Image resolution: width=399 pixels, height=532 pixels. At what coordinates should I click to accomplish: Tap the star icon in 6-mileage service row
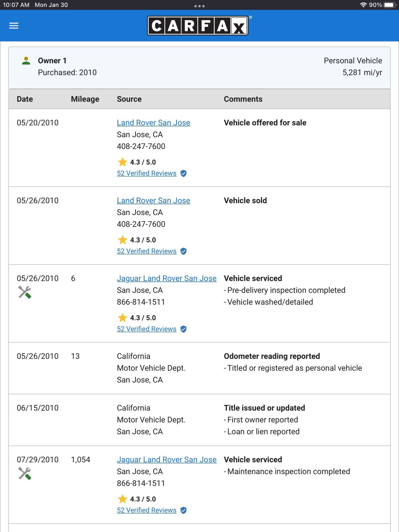click(122, 317)
